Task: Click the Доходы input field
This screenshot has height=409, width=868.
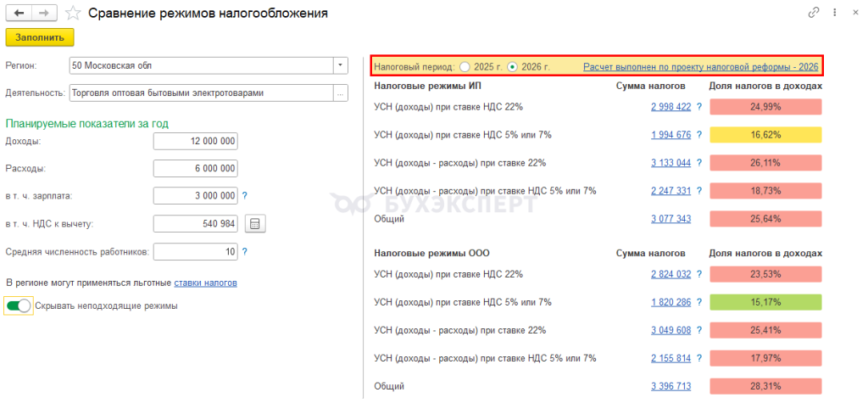Action: (196, 141)
